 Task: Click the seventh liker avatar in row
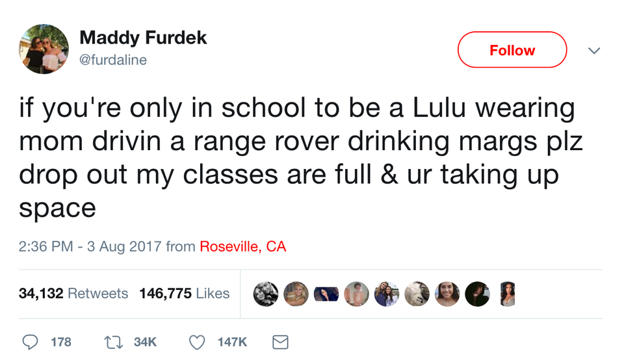[447, 294]
